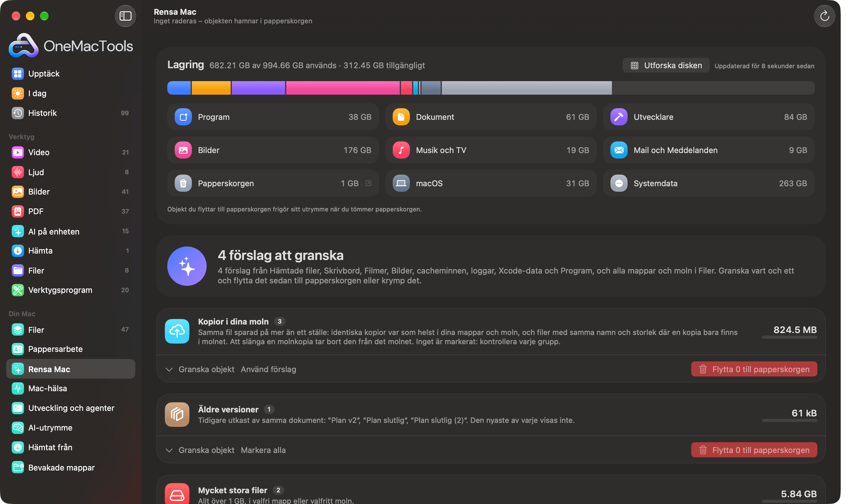Click Markera alla for Äldre versioner

coord(263,450)
